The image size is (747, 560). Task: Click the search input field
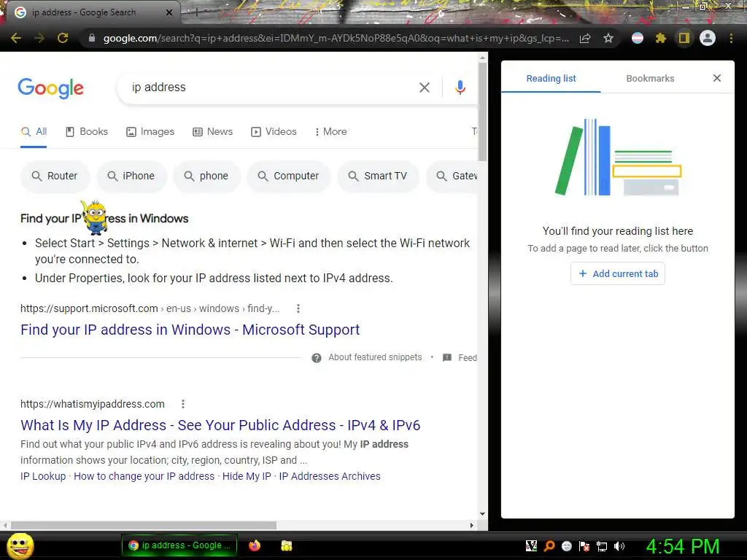point(271,87)
